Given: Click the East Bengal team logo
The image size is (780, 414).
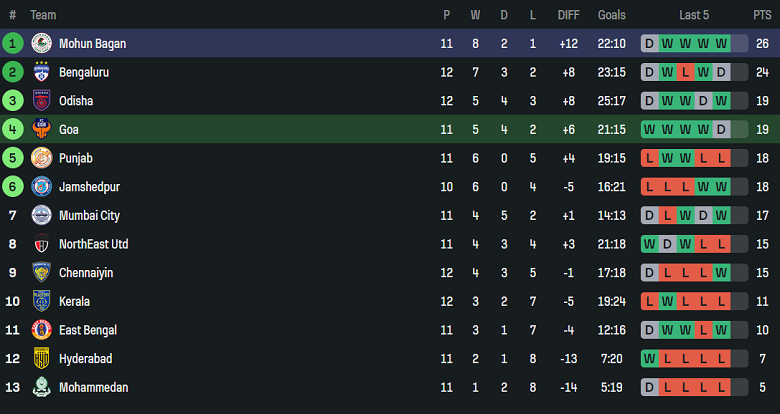Looking at the screenshot, I should 42,330.
